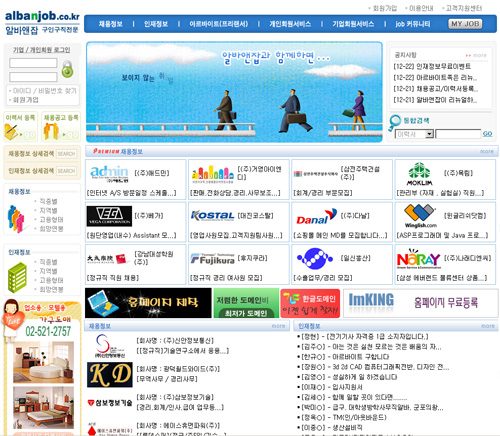This screenshot has width=500, height=436.
Task: Click the user ID input field
Action: [33, 63]
